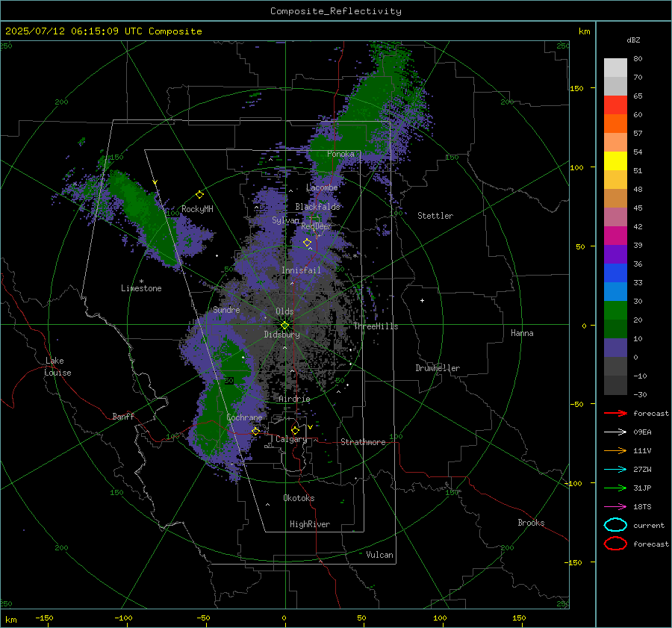Click the Hanna city label
This screenshot has height=628, width=672.
click(x=522, y=333)
